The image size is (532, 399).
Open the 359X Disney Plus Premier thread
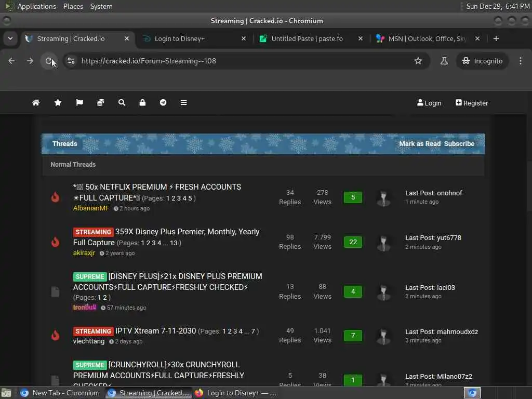coord(166,237)
